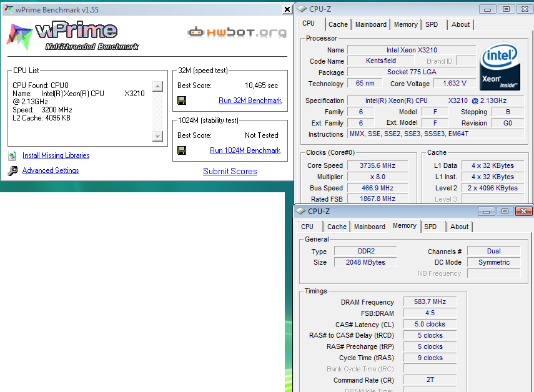Switch to Cache tab in upper CPU-Z window
Screen dimensions: 534x392
click(338, 24)
